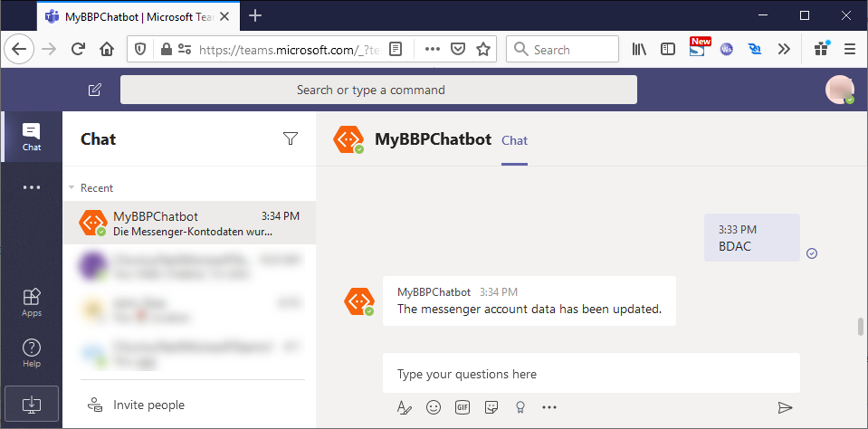Click the padlock site info icon
This screenshot has height=429, width=868.
(x=166, y=49)
